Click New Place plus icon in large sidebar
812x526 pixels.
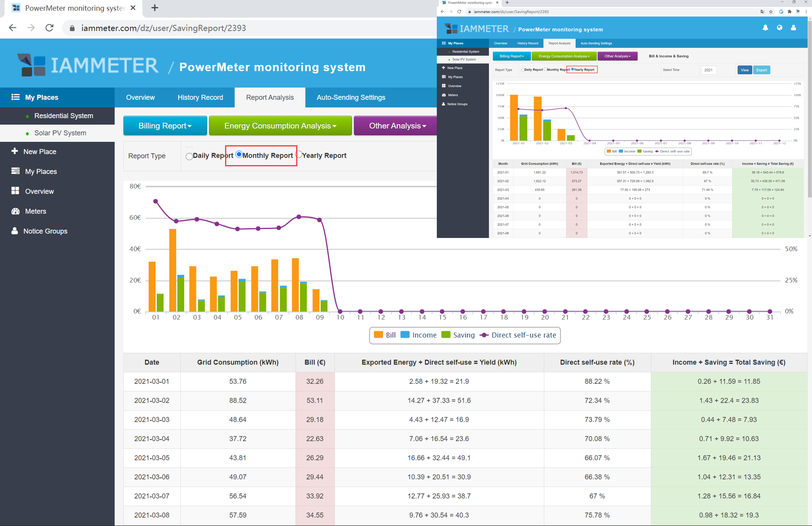pos(15,151)
